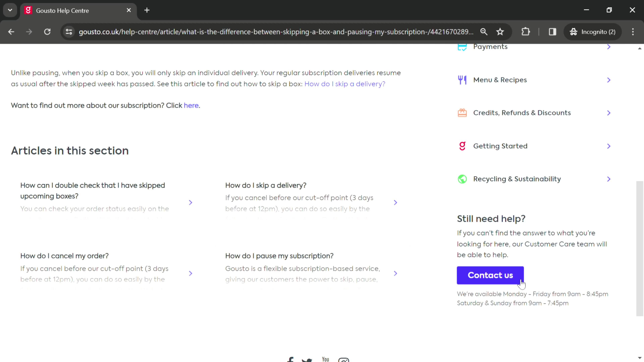The width and height of the screenshot is (644, 362).
Task: Click the fork and knife icon
Action: (x=462, y=80)
